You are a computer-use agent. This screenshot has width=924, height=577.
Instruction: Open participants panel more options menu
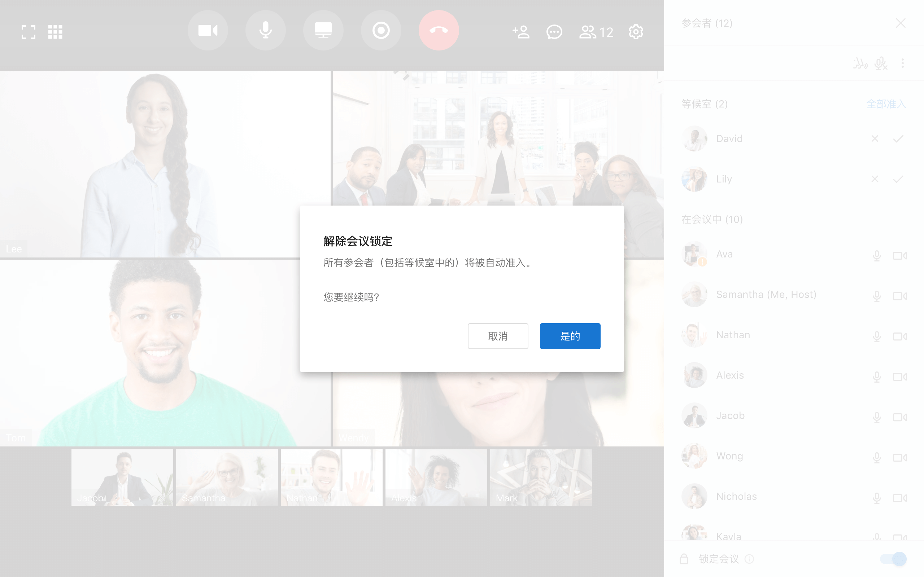903,63
